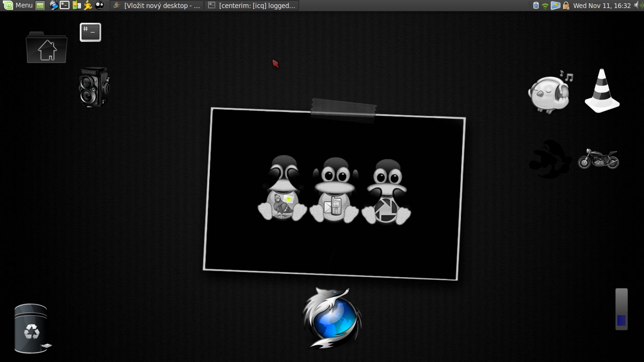Viewport: 644px width, 362px height.
Task: Open the Firefox globe desktop icon
Action: [x=332, y=318]
